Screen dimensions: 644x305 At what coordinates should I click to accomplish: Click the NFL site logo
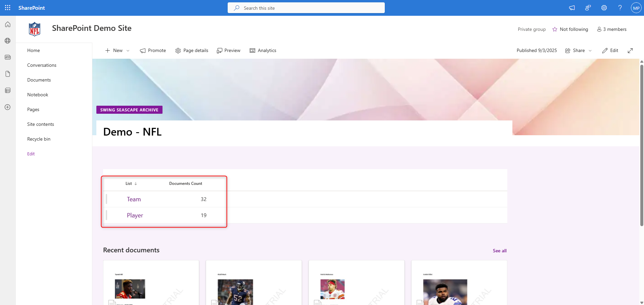point(35,29)
